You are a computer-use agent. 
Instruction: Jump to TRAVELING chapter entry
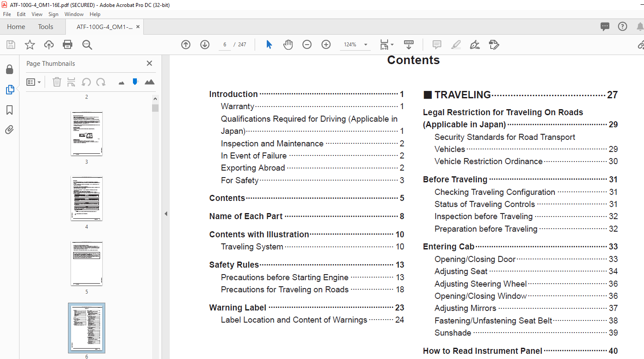[x=521, y=95]
